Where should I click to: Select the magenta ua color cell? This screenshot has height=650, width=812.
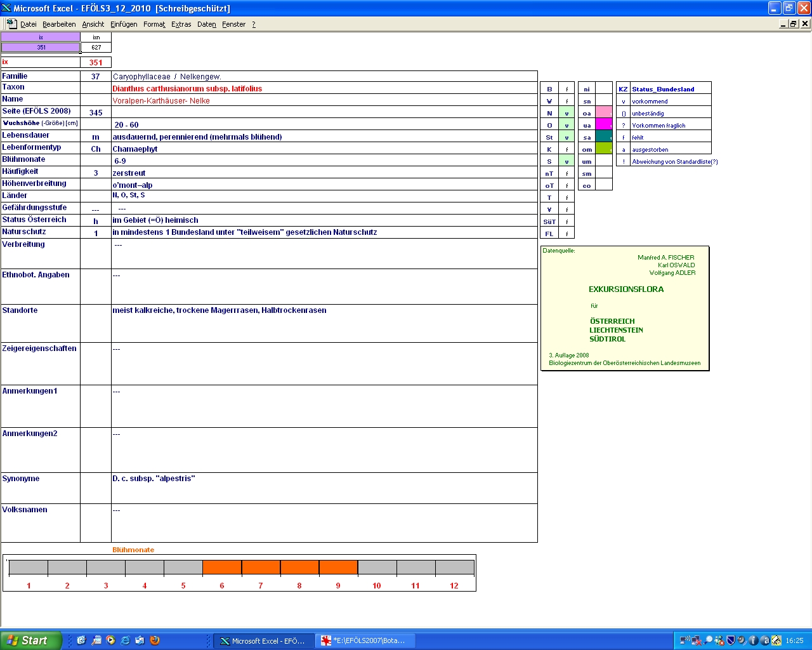[604, 124]
